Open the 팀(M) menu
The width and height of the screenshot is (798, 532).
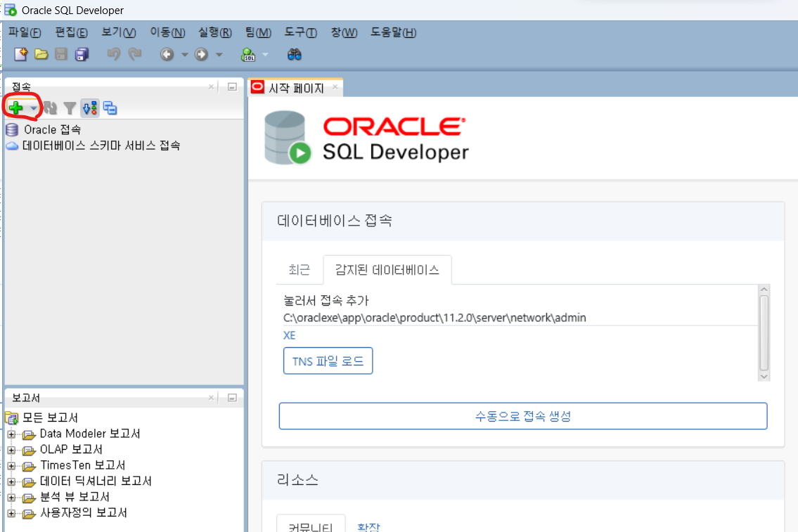pyautogui.click(x=258, y=32)
